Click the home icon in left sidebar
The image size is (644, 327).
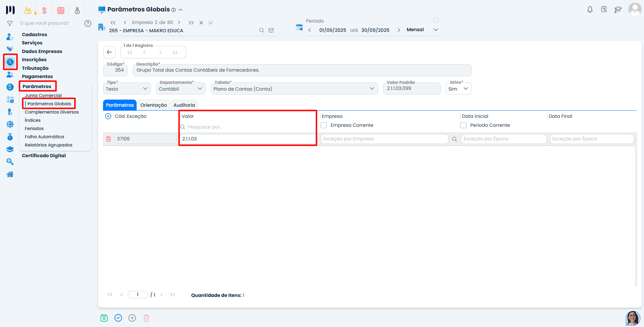(10, 174)
